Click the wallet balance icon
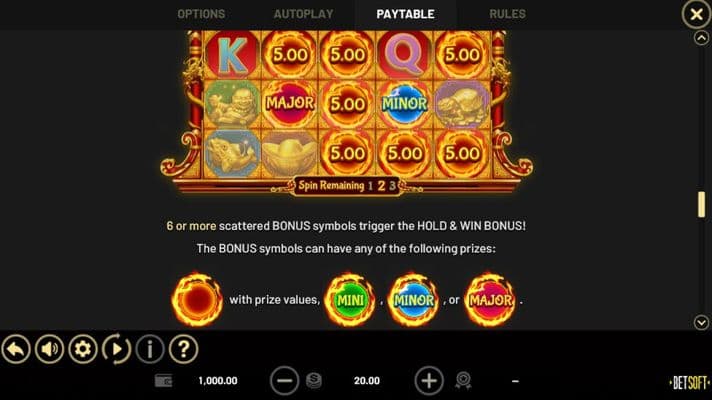 (x=163, y=380)
